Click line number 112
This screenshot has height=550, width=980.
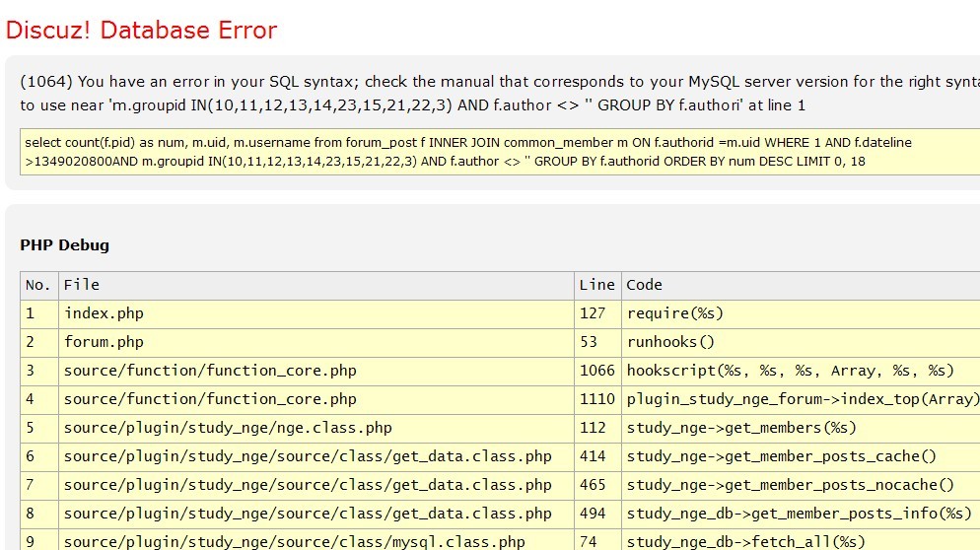[x=597, y=430]
